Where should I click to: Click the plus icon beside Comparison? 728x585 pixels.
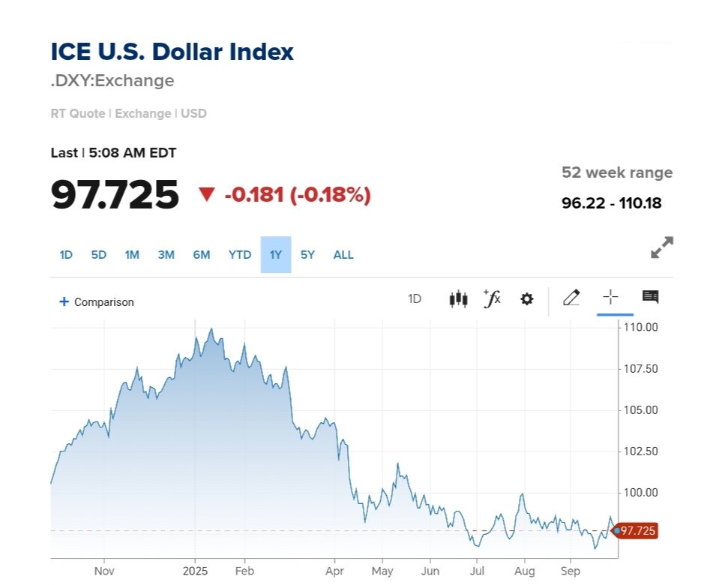click(64, 302)
